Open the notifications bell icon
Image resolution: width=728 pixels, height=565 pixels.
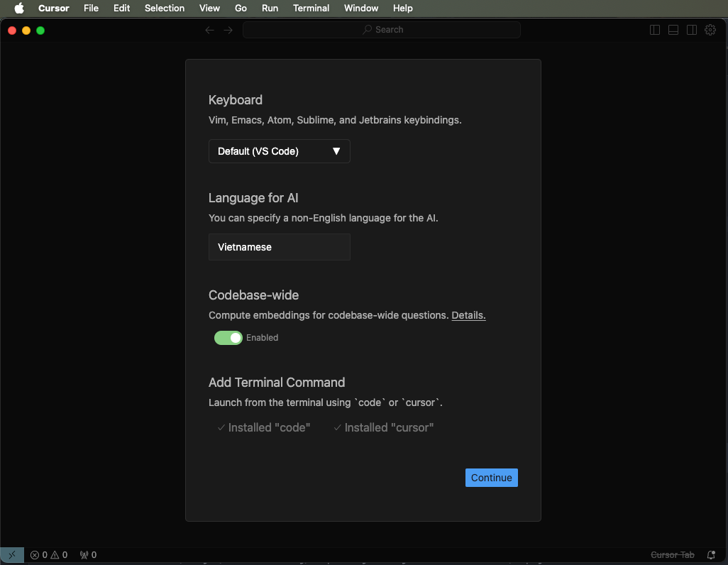click(x=711, y=555)
